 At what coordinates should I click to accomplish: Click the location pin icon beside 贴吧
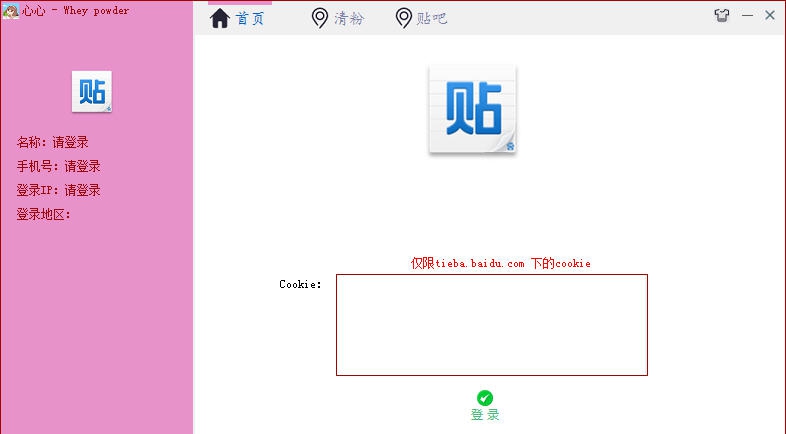click(x=404, y=19)
